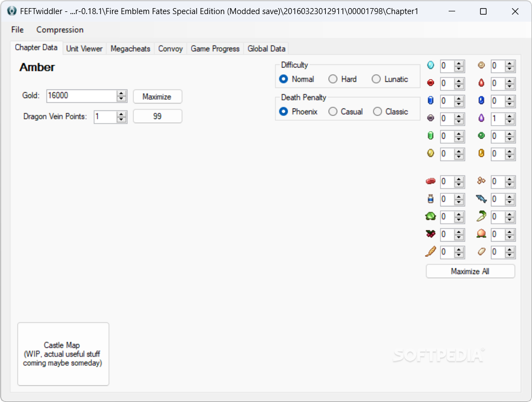Click the red meat food icon

(x=431, y=181)
